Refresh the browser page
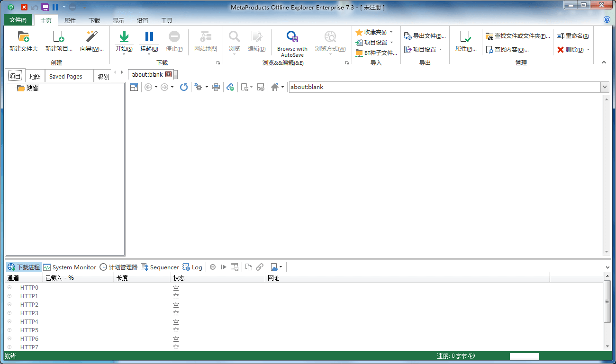 pos(184,87)
